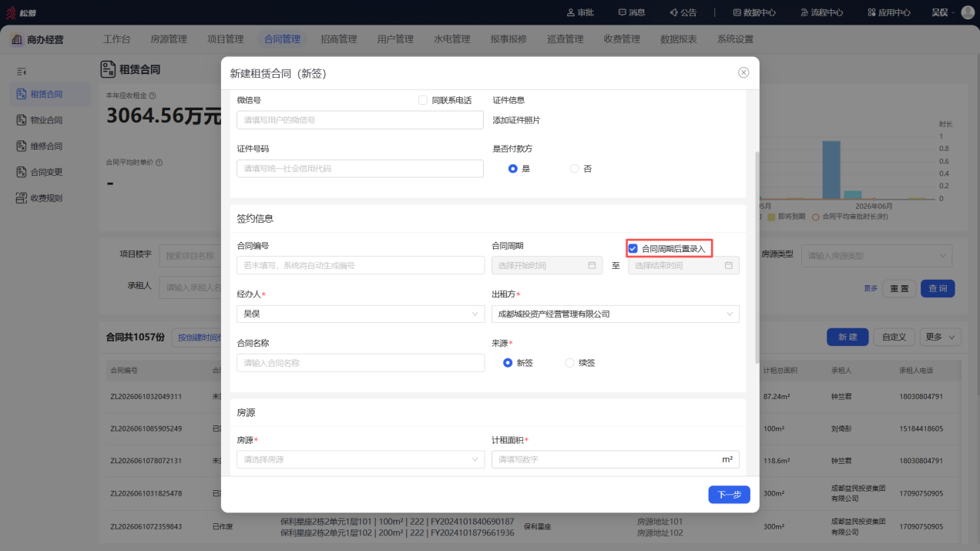Click the 更多 link beside 重置
The height and width of the screenshot is (551, 980).
[x=871, y=288]
